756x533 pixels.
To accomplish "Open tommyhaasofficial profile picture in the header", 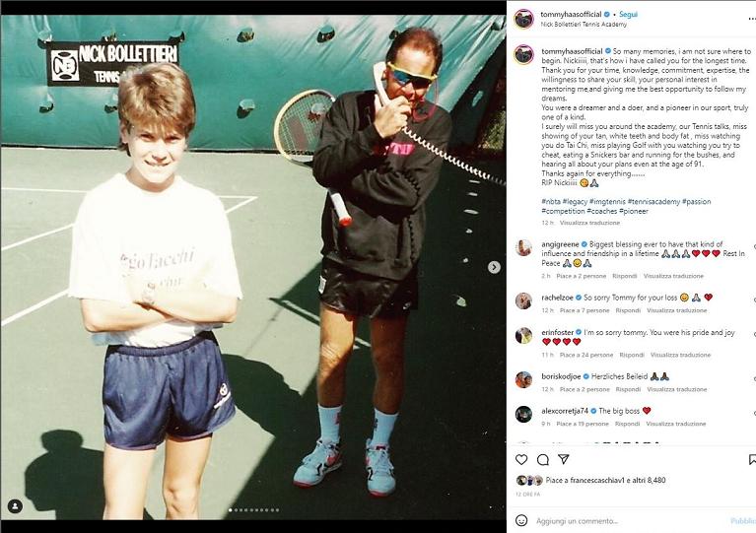I will point(524,20).
